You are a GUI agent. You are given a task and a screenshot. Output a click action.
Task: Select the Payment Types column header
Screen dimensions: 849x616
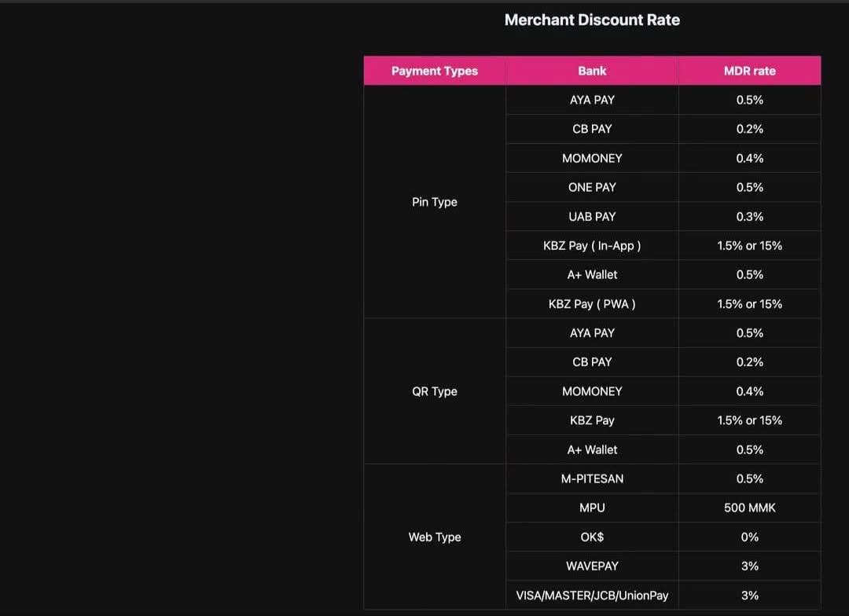(x=435, y=71)
